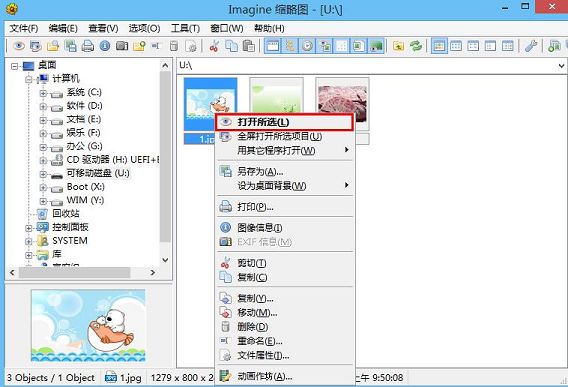Toggle the thumbnails view mode button
568x387 pixels.
439,46
